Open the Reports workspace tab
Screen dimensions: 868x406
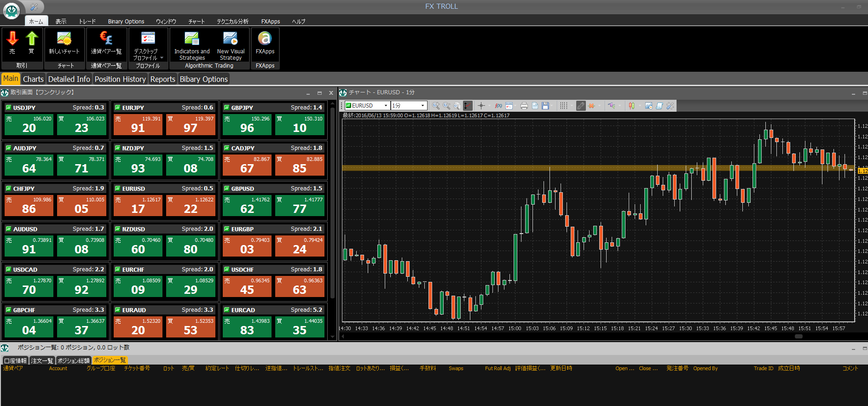point(162,79)
